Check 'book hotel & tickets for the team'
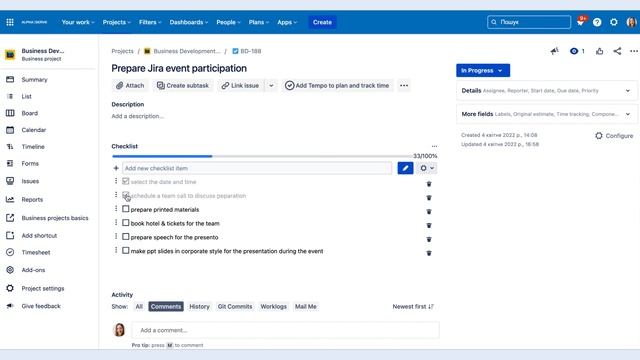The image size is (640, 360). (x=126, y=223)
